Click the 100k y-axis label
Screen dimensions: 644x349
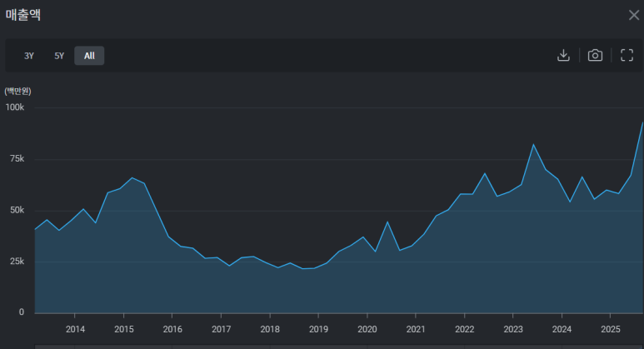click(x=15, y=107)
